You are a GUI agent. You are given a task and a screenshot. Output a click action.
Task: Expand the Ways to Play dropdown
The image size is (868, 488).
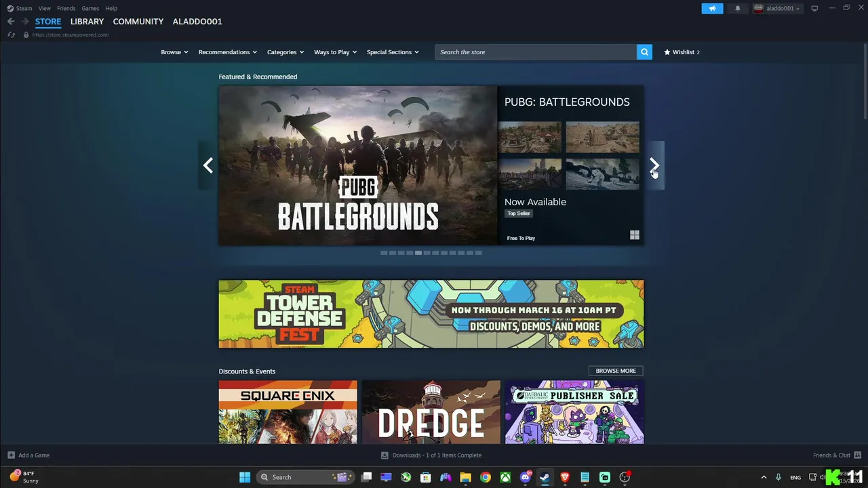tap(335, 52)
